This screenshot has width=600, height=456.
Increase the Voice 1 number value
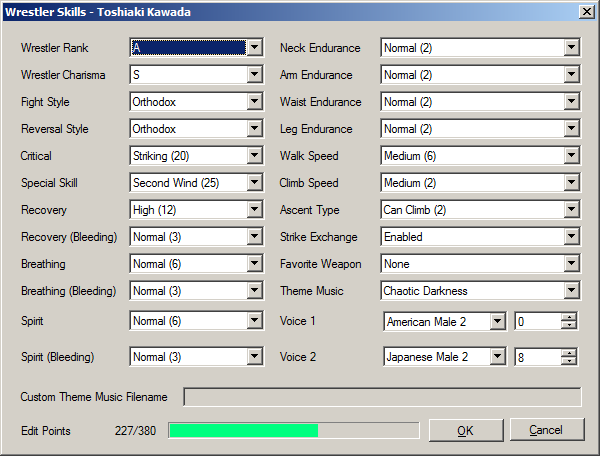569,317
